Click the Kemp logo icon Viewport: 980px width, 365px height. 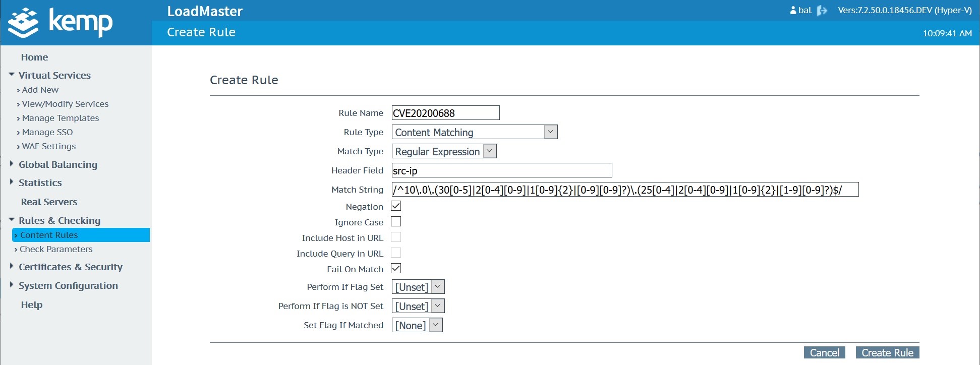23,23
